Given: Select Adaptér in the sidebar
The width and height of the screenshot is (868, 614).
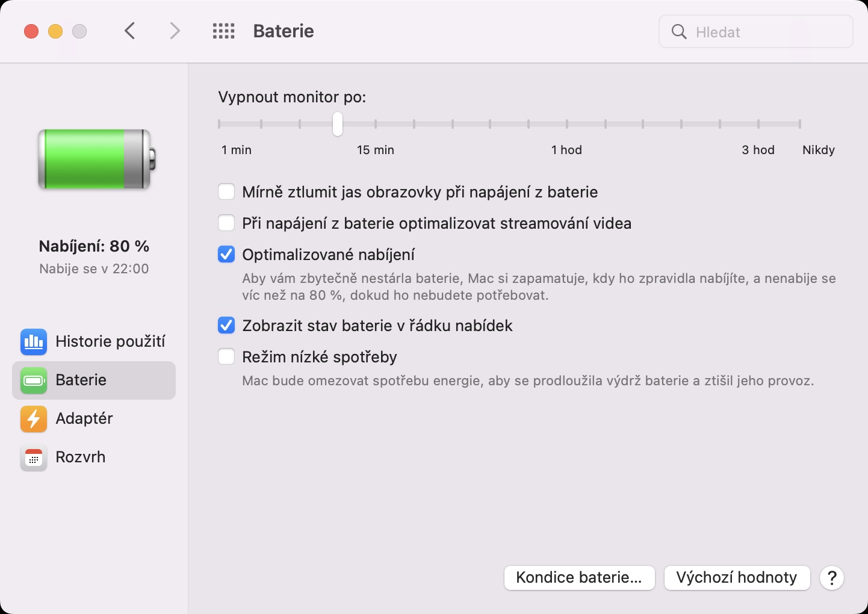Looking at the screenshot, I should (84, 419).
